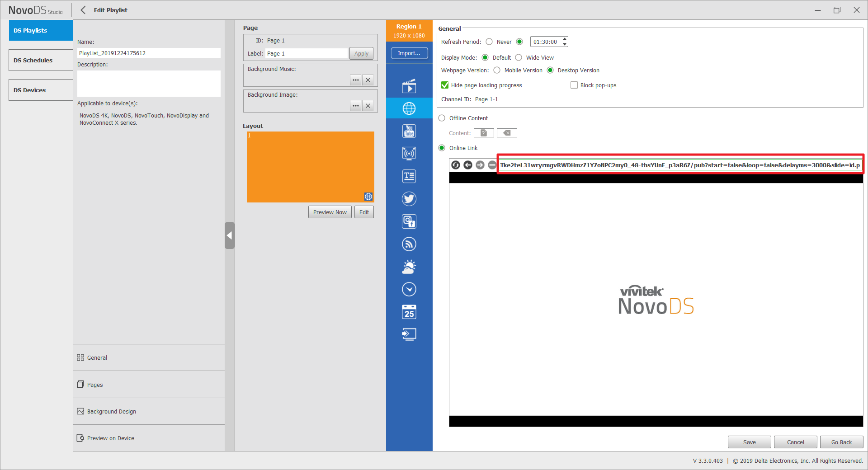
Task: Select the Instagram/Facebook social icon
Action: [409, 221]
